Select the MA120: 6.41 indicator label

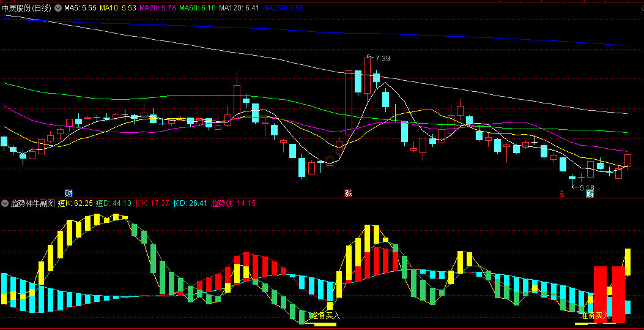click(239, 7)
